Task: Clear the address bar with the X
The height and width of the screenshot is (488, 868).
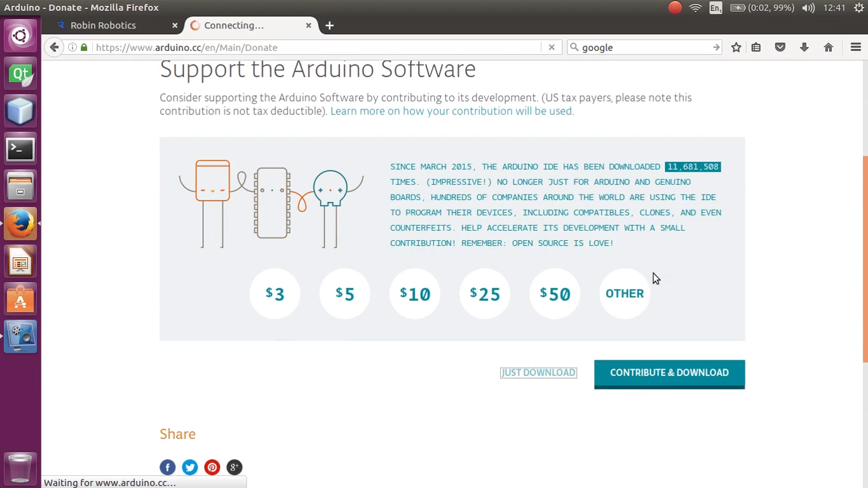Action: [x=552, y=47]
